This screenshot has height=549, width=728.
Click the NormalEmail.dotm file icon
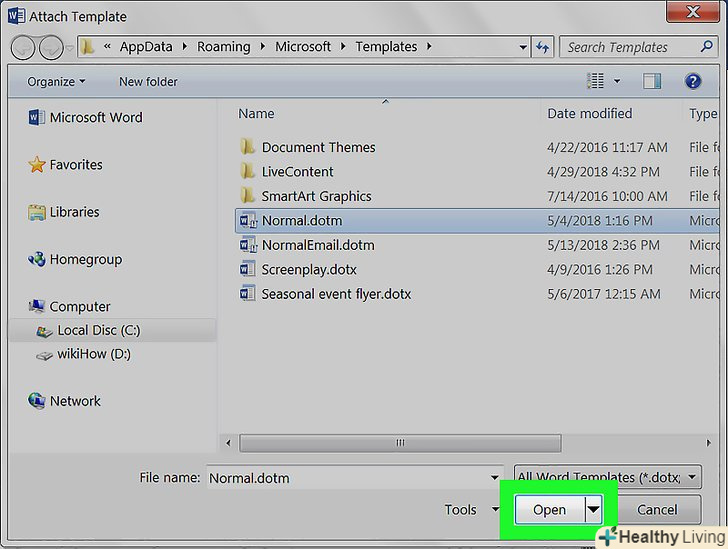[248, 245]
